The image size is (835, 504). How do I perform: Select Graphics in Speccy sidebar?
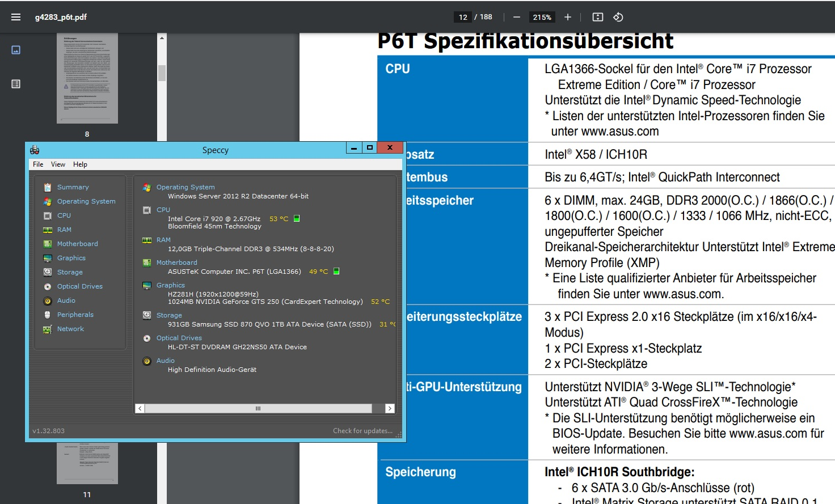point(71,258)
